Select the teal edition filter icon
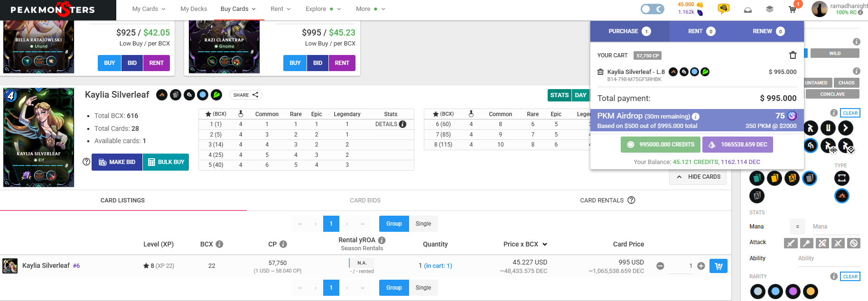 [x=757, y=178]
